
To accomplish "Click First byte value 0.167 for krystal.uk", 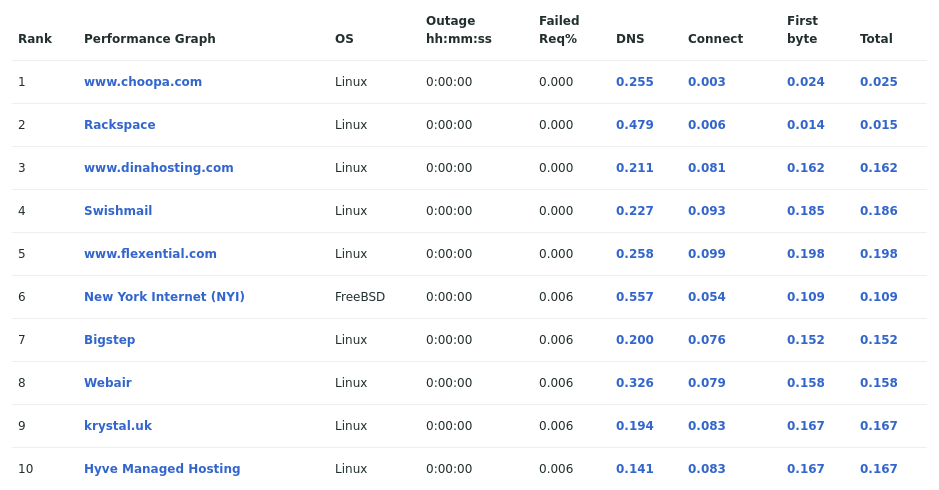I will coord(805,426).
